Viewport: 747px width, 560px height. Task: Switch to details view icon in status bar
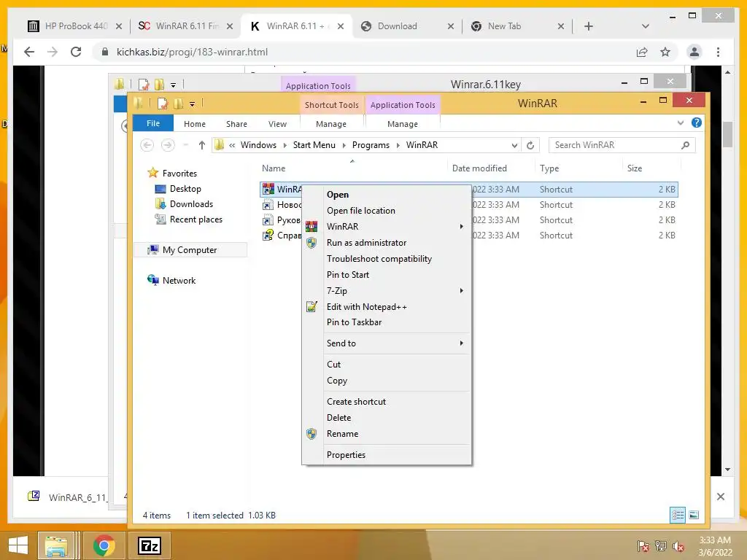coord(678,515)
